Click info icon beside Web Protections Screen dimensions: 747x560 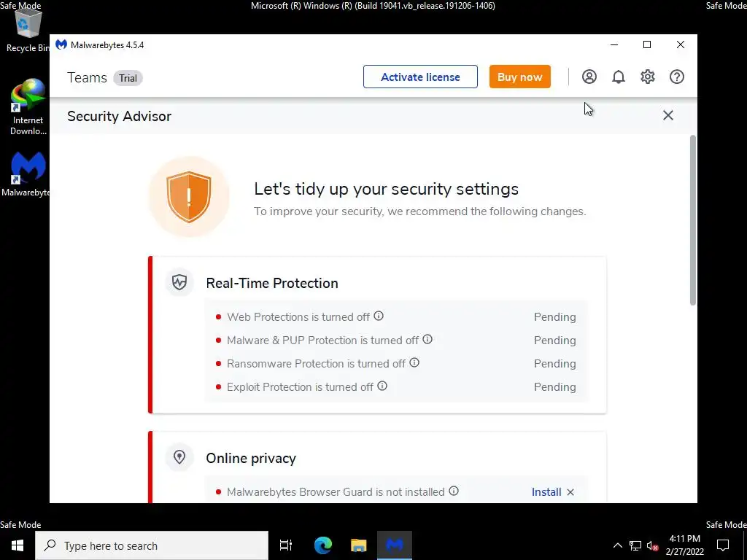tap(379, 316)
